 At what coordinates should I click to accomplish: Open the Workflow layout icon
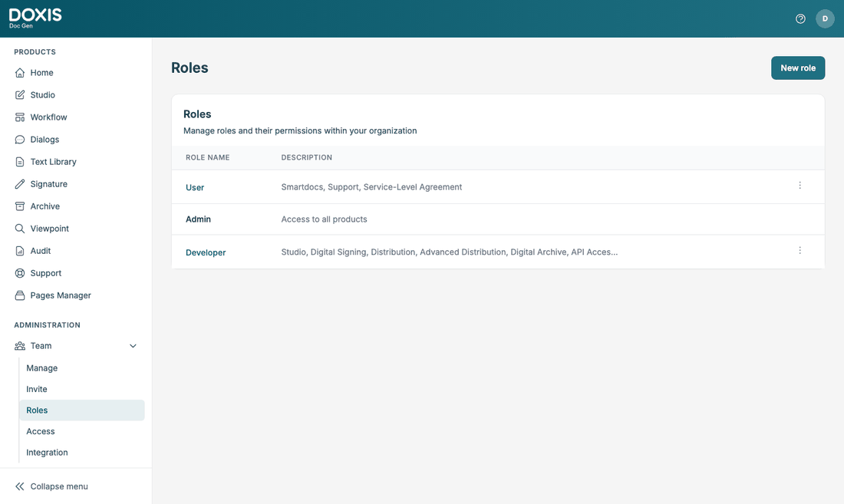(x=20, y=117)
